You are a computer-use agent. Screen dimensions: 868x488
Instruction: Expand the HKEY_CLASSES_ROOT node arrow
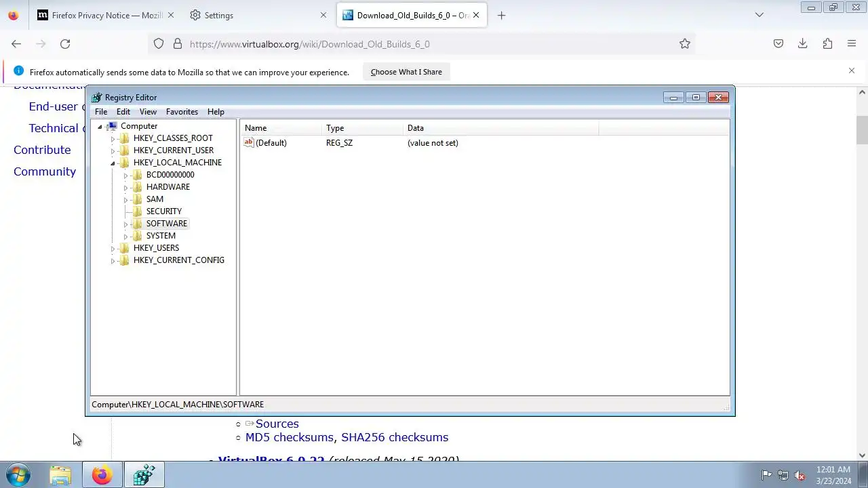coord(113,139)
